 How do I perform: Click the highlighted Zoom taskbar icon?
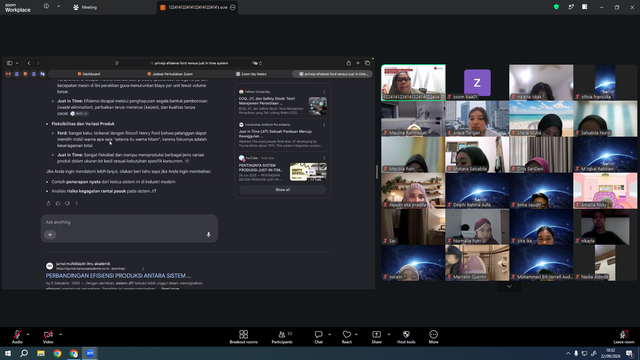[90, 353]
